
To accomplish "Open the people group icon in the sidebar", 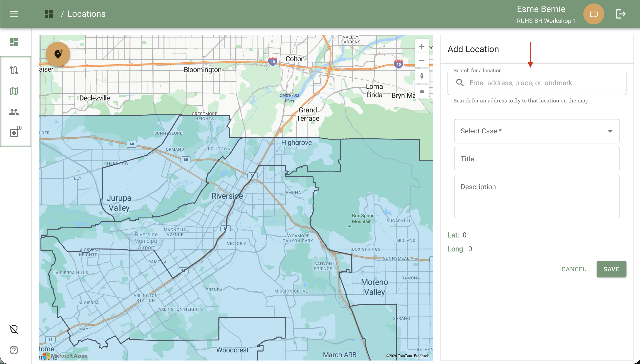I will click(x=14, y=112).
